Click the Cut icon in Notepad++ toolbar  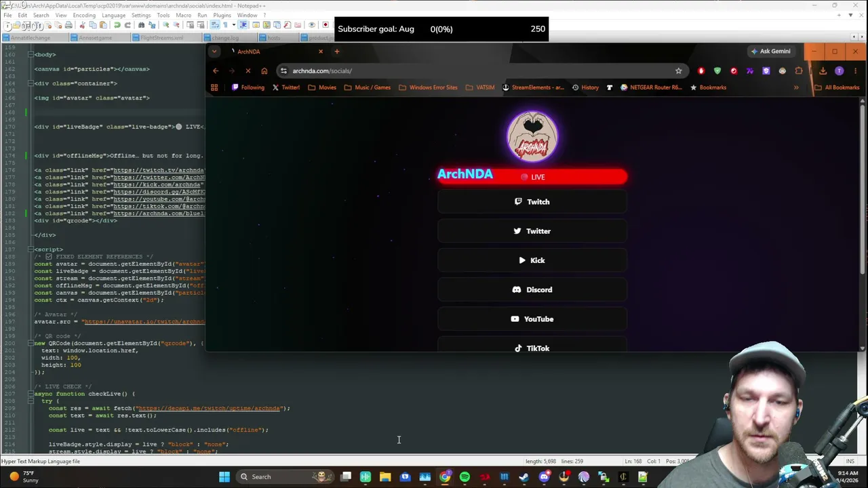coord(84,26)
